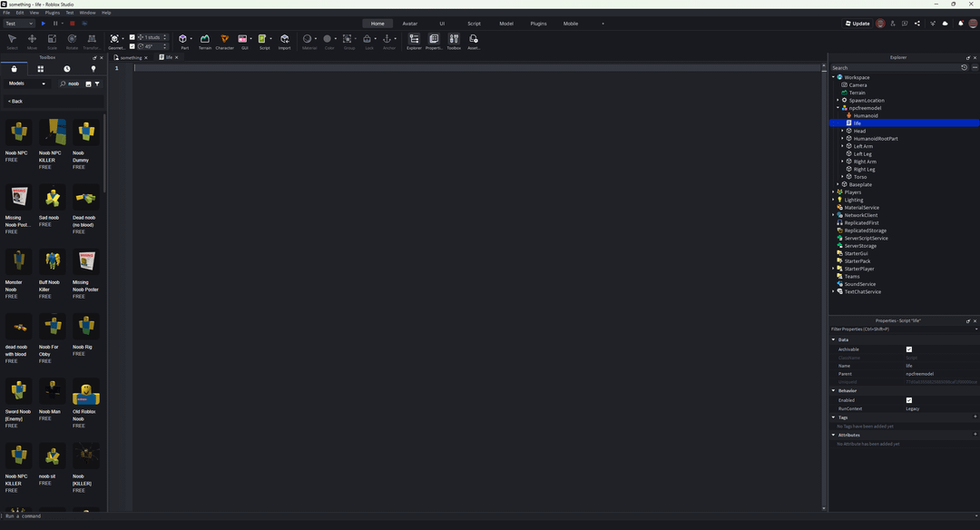Screen dimensions: 980x530
Task: Open the Plugins menu in menu bar
Action: pyautogui.click(x=53, y=13)
